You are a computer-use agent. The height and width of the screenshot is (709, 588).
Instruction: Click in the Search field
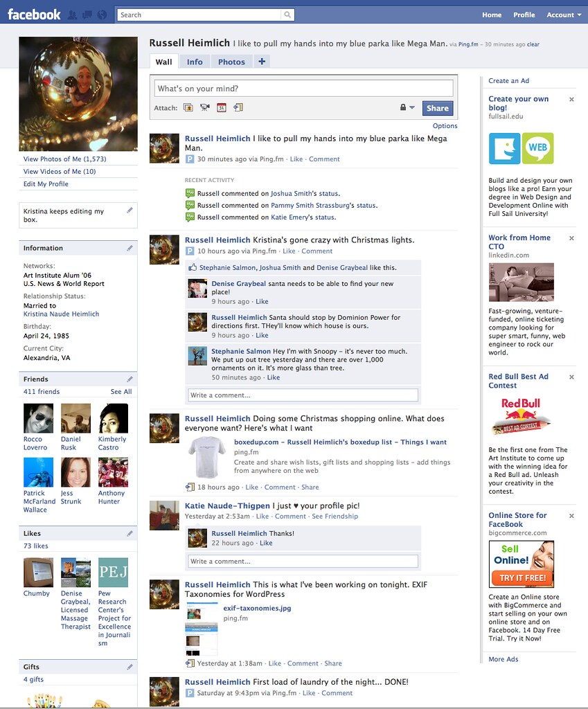(199, 15)
